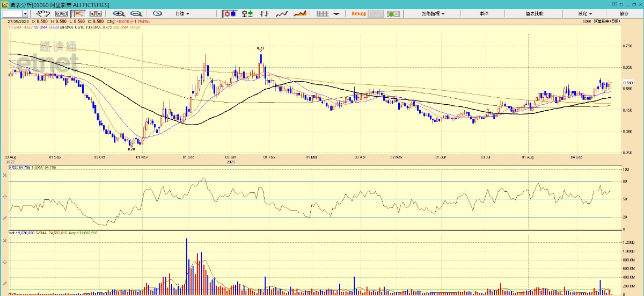
Task: Expand the stock code combo box arrow
Action: click(26, 13)
